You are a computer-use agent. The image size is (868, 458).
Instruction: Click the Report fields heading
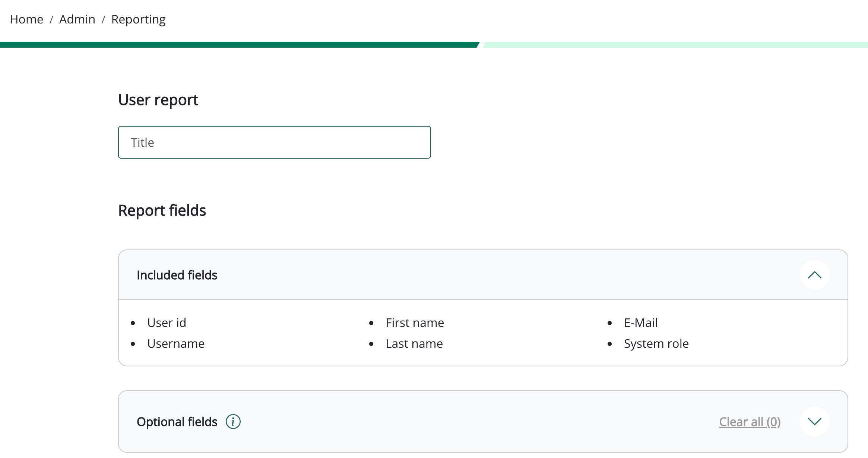point(162,210)
